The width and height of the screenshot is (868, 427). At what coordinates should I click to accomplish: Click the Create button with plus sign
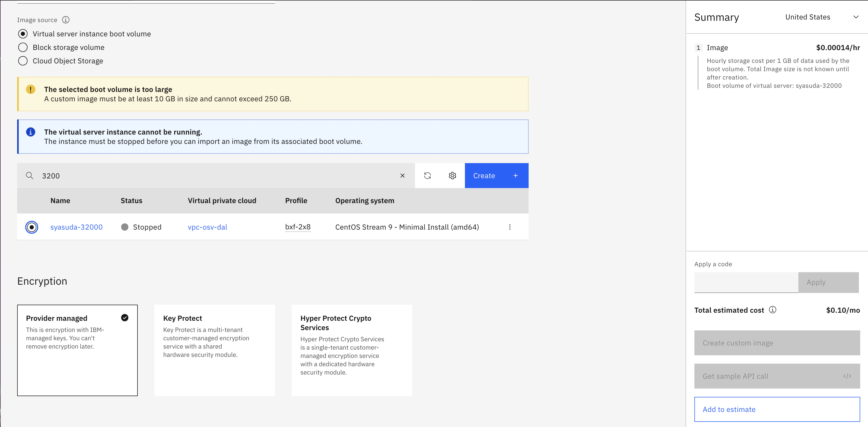[x=496, y=175]
